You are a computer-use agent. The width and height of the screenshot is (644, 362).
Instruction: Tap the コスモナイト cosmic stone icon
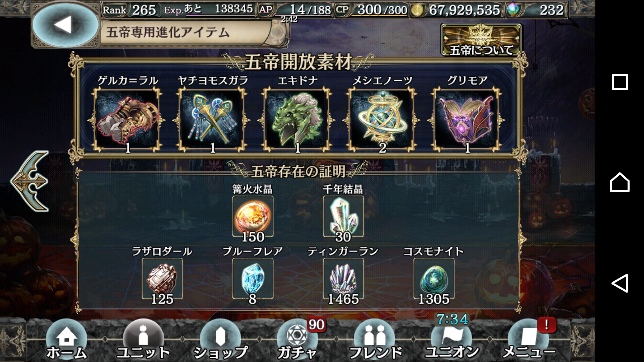[434, 279]
